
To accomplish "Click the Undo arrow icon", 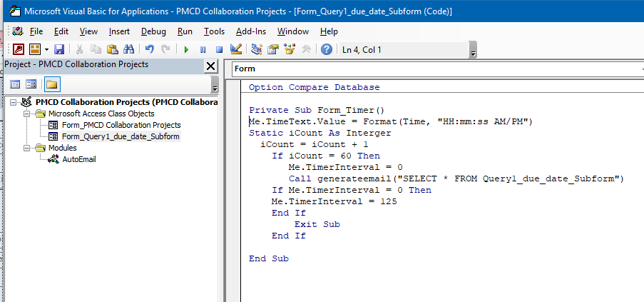I will click(150, 50).
